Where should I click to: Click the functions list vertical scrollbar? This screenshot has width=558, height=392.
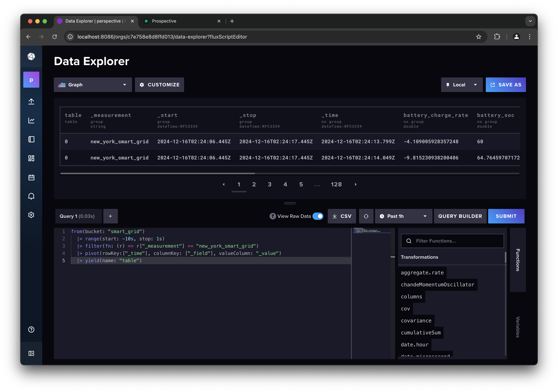point(505,258)
